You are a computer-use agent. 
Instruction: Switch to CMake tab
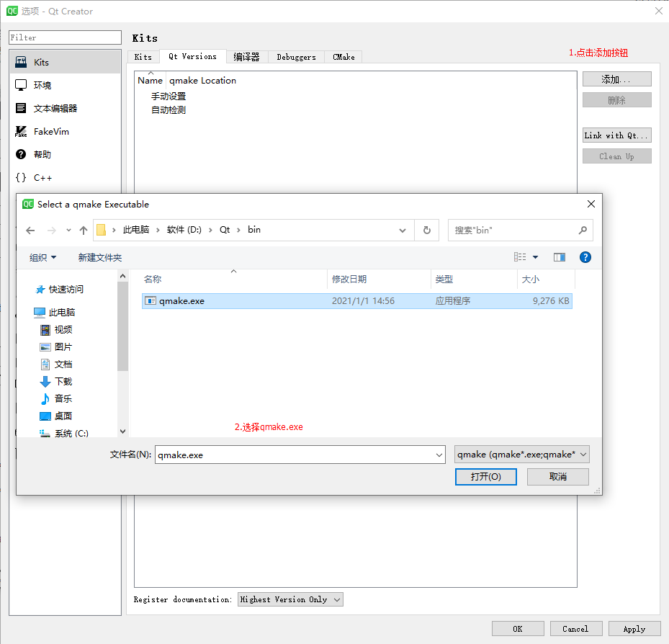[344, 57]
